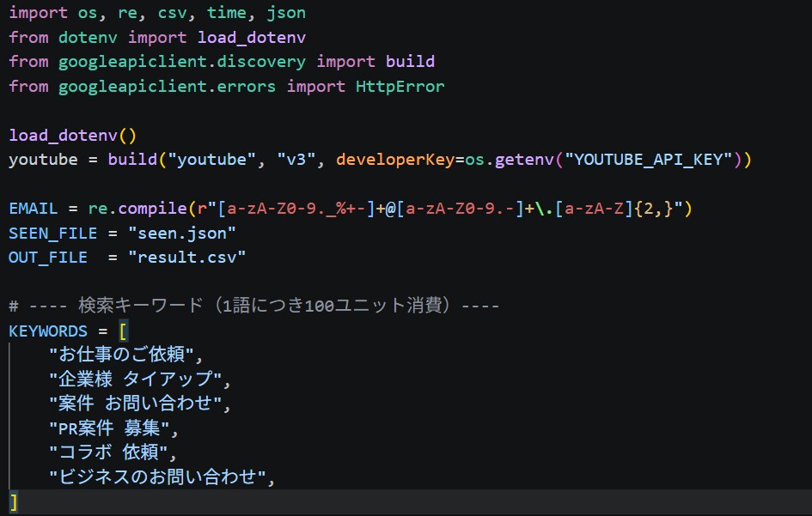812x516 pixels.
Task: Click the 'youtube' variable assignment
Action: coord(43,160)
